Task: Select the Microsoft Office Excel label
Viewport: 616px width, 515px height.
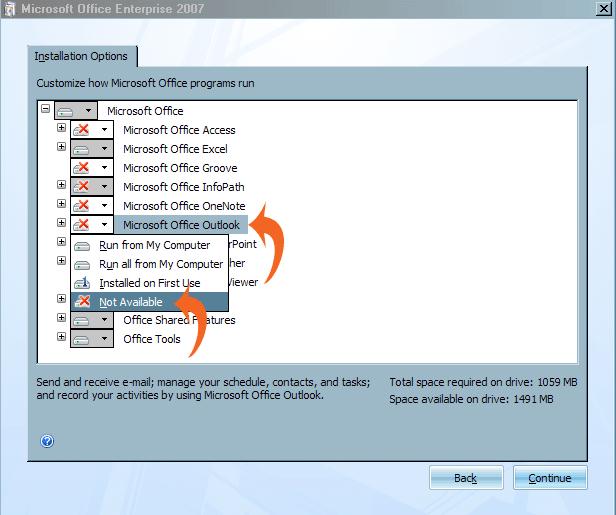Action: 175,149
